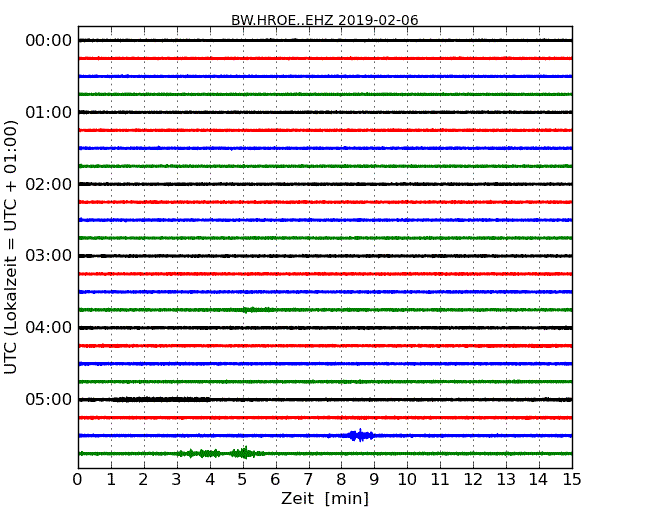Click the large green burst at minute 5, bottom trace
This screenshot has width=650, height=520.
click(x=245, y=453)
